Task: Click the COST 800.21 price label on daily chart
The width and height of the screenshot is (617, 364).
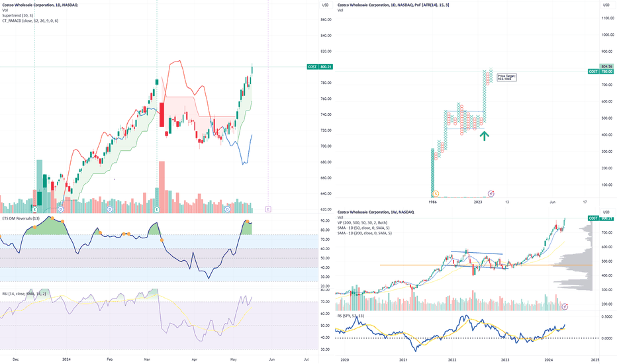Action: coord(320,67)
